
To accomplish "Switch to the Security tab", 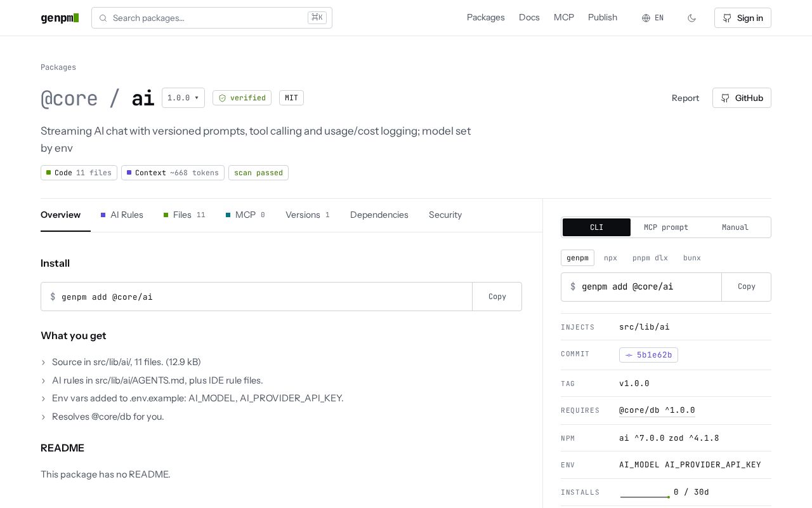I will click(445, 215).
